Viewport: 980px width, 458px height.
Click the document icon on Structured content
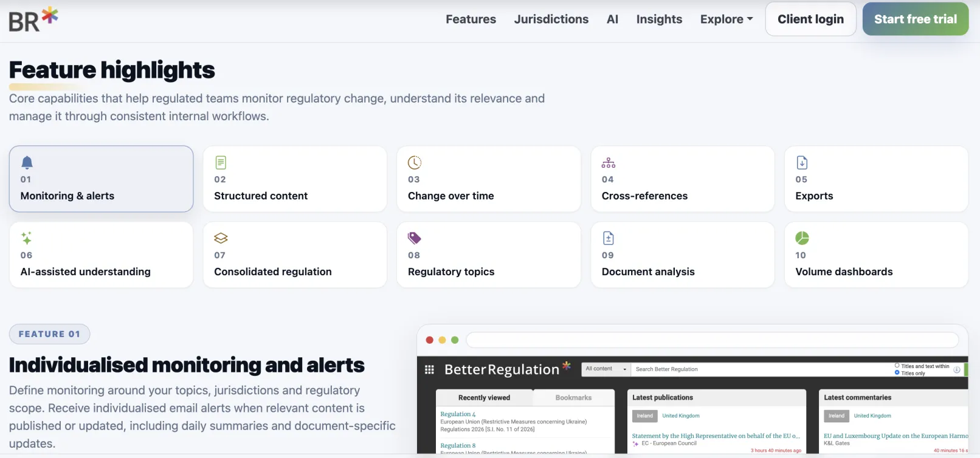point(221,162)
